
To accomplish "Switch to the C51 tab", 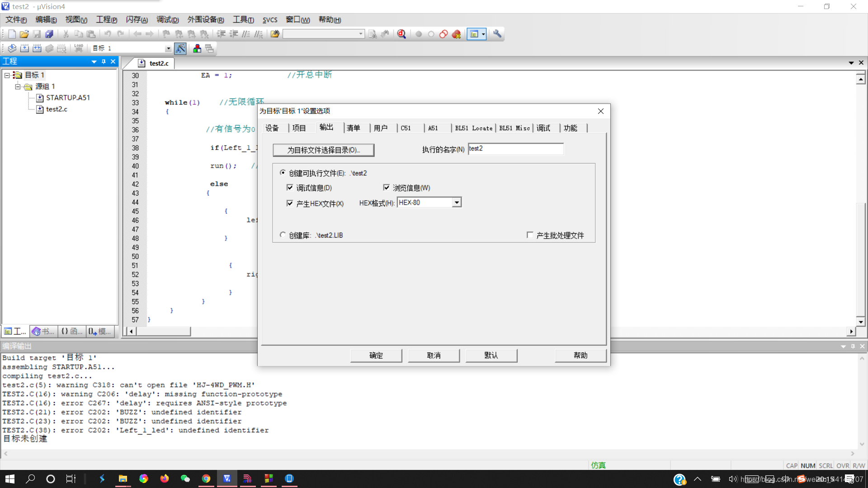I will click(406, 128).
